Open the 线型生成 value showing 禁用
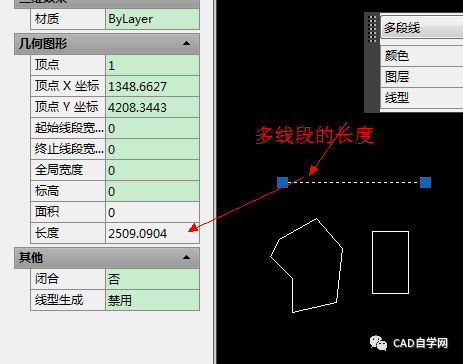This screenshot has height=364, width=463. click(x=153, y=300)
